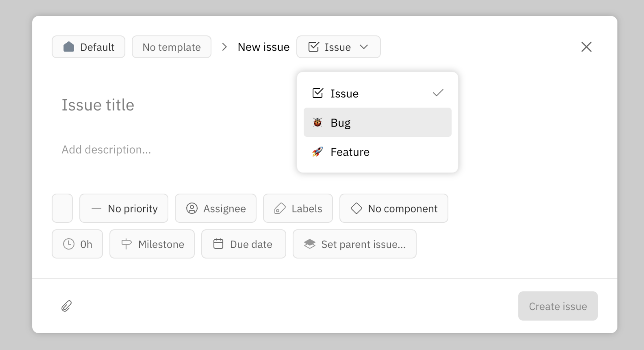Open the No template selector
Image resolution: width=644 pixels, height=350 pixels.
click(x=171, y=47)
